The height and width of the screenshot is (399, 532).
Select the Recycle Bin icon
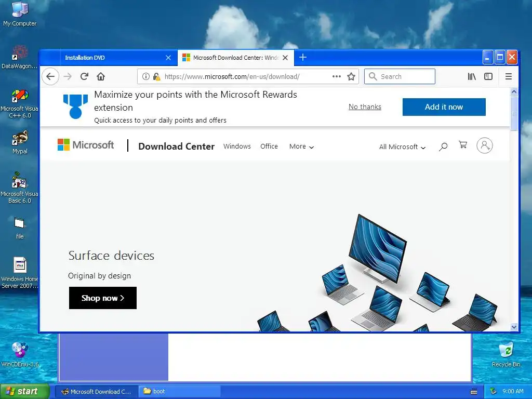(506, 354)
